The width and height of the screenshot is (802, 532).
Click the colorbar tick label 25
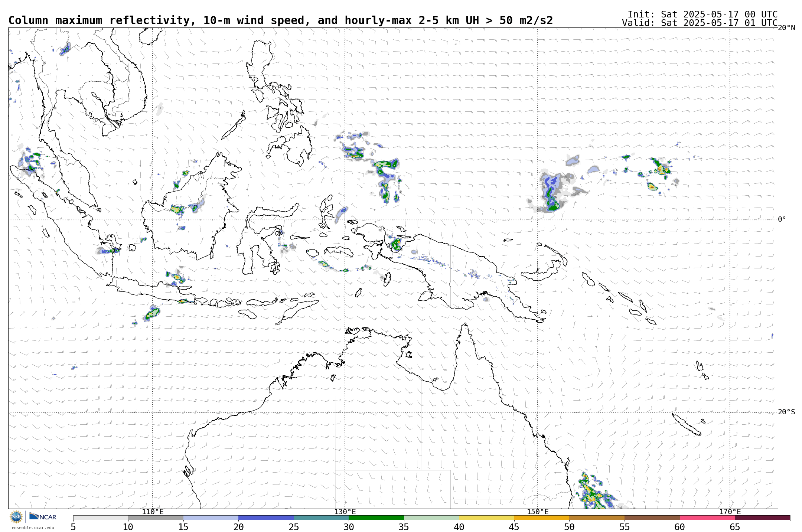[x=294, y=527]
